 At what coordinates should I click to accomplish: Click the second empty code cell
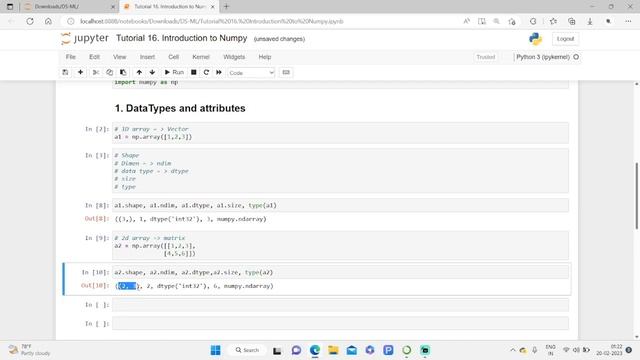tap(340, 323)
